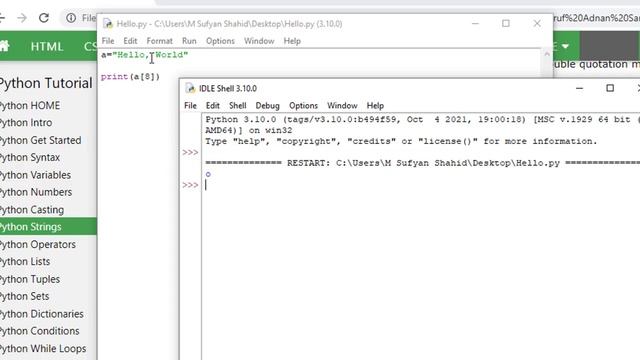The width and height of the screenshot is (640, 360).
Task: Open Options menu in Hello.py editor
Action: tap(220, 41)
